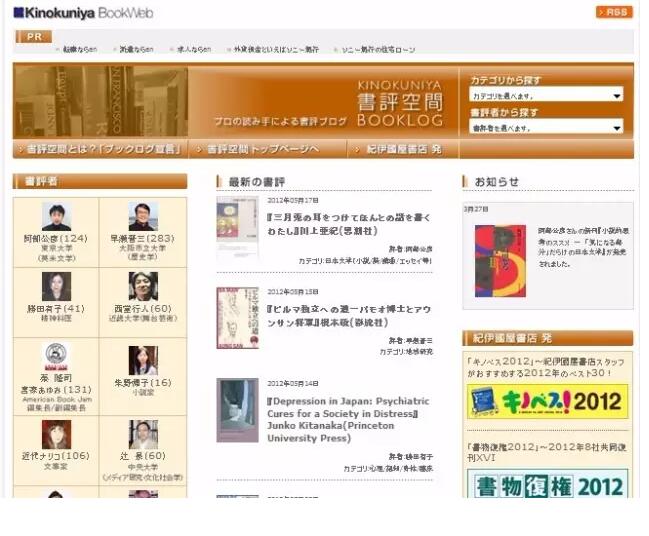Click reviewer photo above the name reading (60) 中央大学

point(143,435)
